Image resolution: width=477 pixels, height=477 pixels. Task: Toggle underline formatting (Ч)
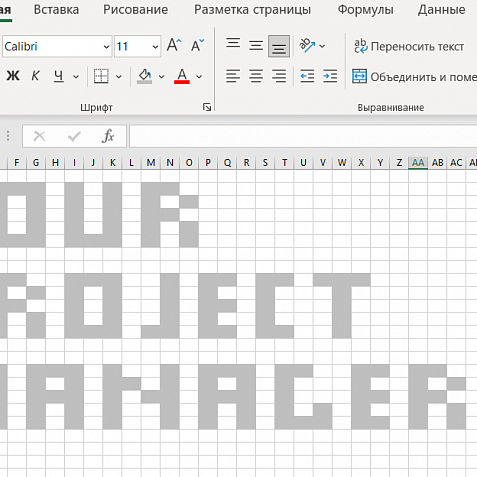(x=59, y=76)
